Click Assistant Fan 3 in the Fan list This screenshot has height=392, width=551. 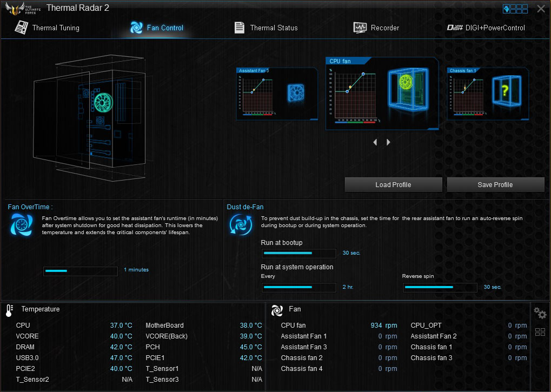click(303, 347)
